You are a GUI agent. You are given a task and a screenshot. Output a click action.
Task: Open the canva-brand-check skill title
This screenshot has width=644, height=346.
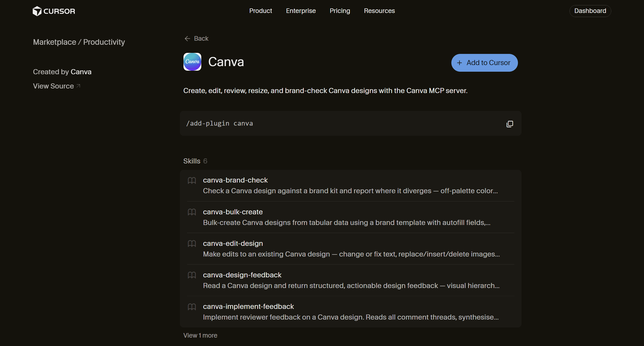pos(235,180)
